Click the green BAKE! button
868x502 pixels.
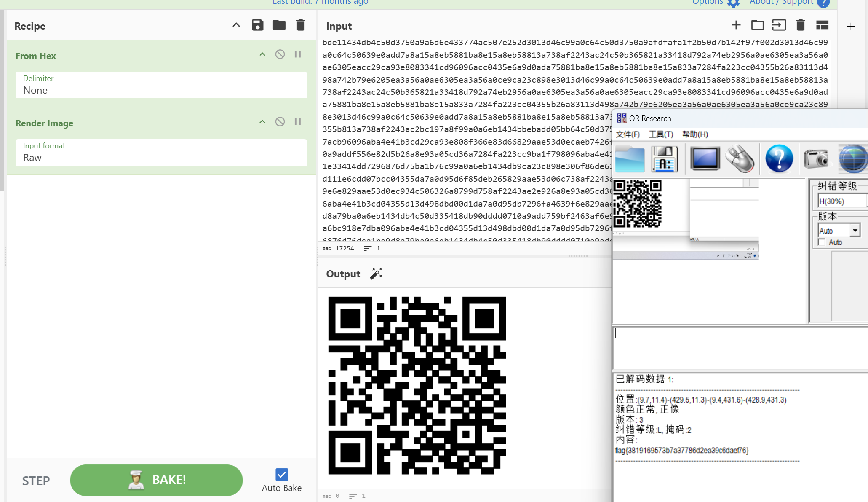point(156,480)
